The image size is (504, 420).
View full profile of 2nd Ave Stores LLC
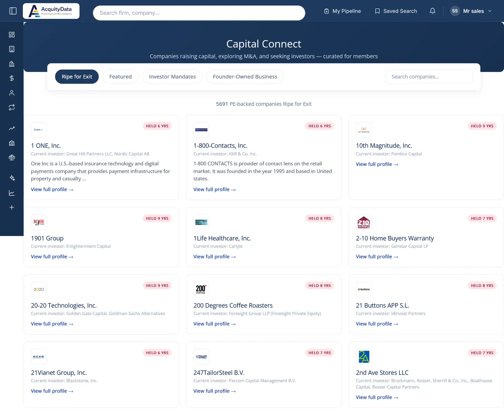377,397
